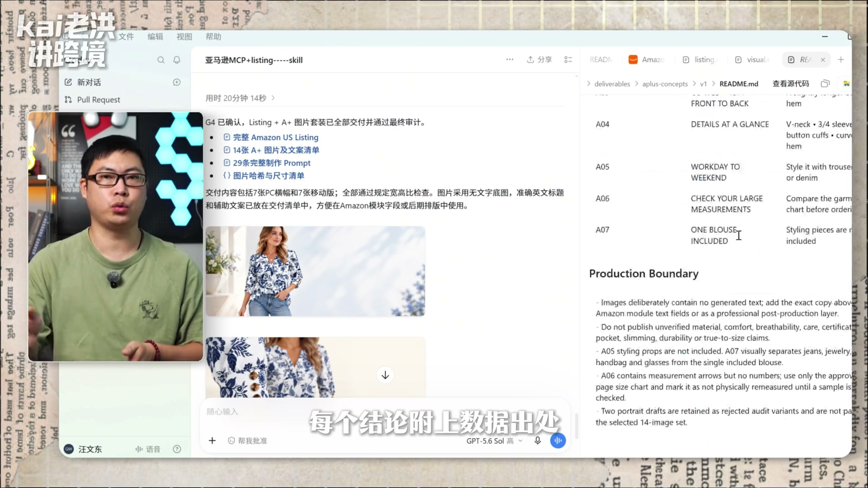This screenshot has height=488, width=868.
Task: Open the GPT-5.6 Sol model dropdown
Action: pos(495,441)
